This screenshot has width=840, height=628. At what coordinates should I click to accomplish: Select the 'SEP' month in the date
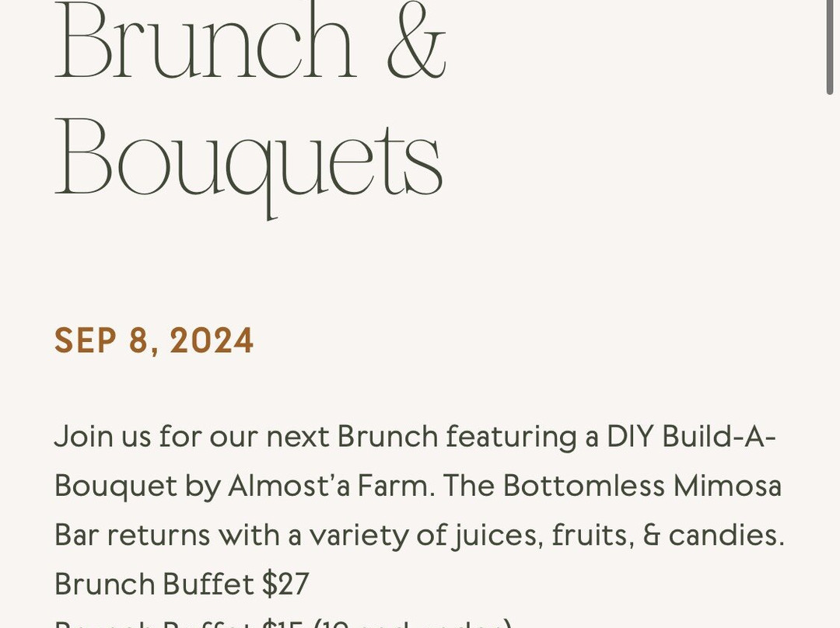(86, 340)
